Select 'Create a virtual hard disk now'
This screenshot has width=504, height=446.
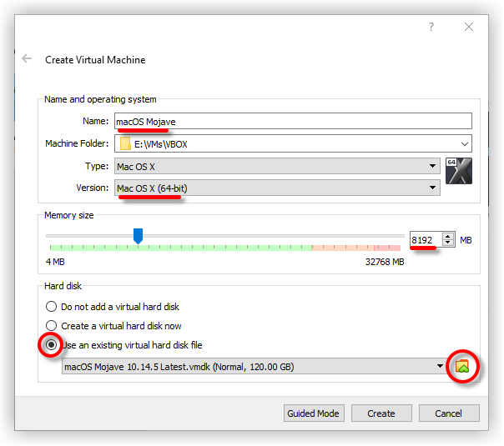[53, 326]
